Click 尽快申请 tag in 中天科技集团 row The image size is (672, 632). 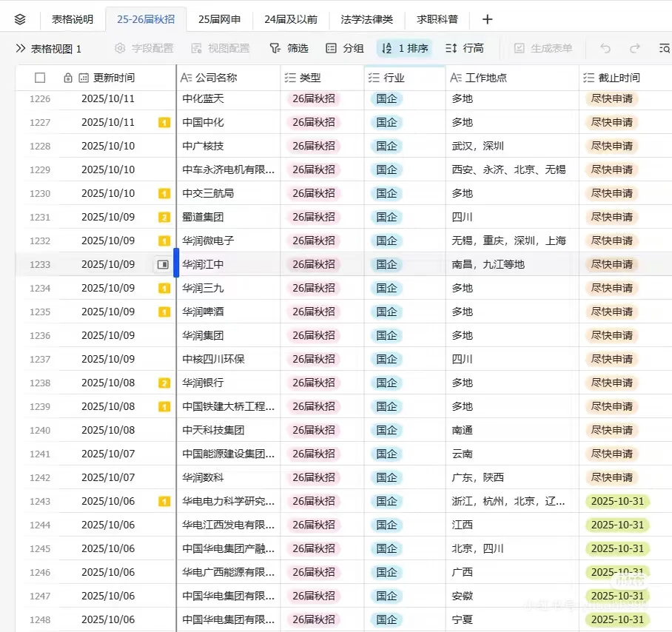[612, 430]
